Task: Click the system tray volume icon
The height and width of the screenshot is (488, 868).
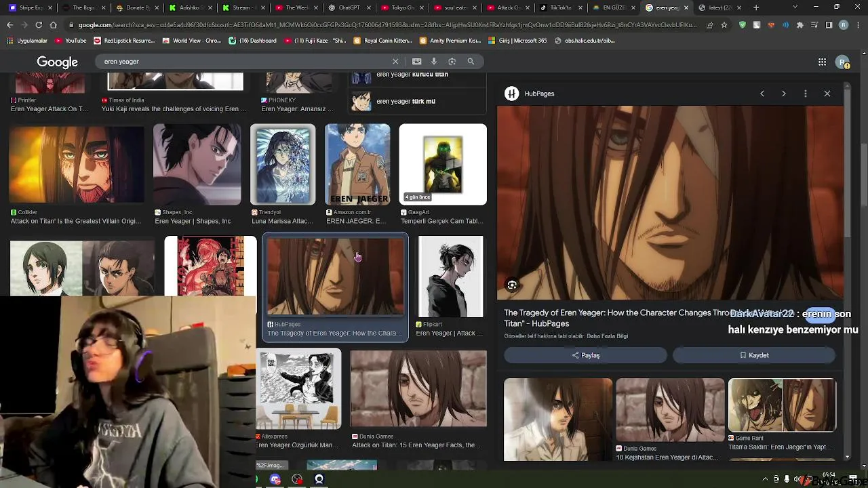Action: [x=797, y=480]
